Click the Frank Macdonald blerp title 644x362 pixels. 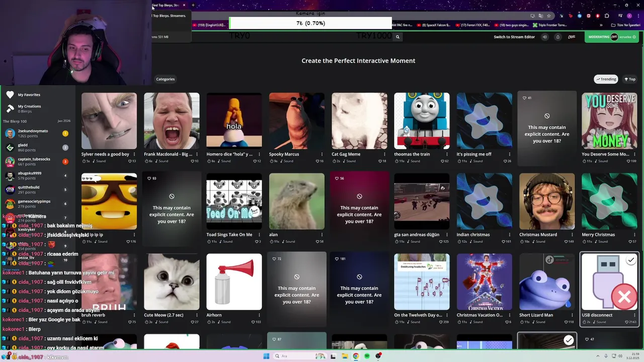(168, 154)
